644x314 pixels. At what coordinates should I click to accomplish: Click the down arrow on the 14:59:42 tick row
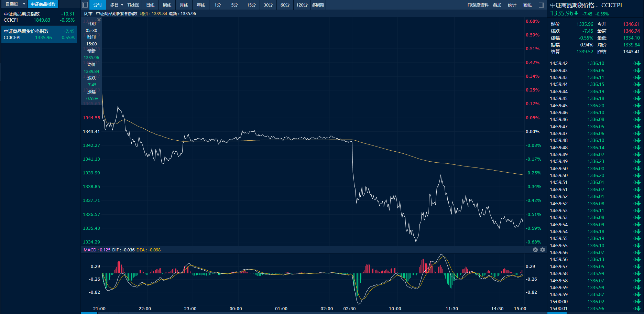[638, 64]
